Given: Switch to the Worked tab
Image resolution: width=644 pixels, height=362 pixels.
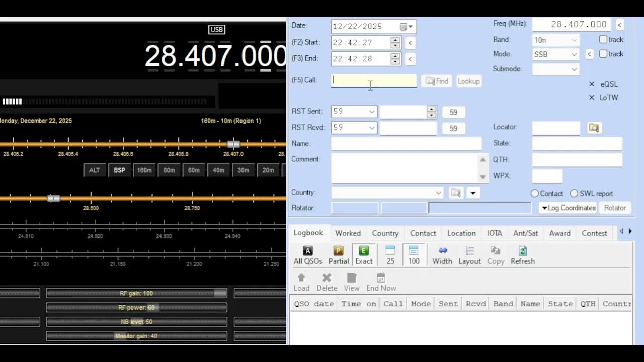Looking at the screenshot, I should (348, 233).
